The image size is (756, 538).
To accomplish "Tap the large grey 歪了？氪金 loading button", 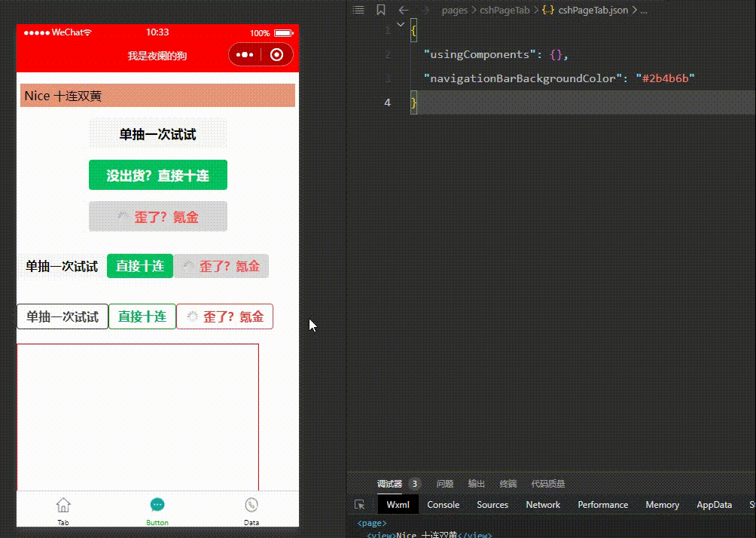I will [157, 216].
